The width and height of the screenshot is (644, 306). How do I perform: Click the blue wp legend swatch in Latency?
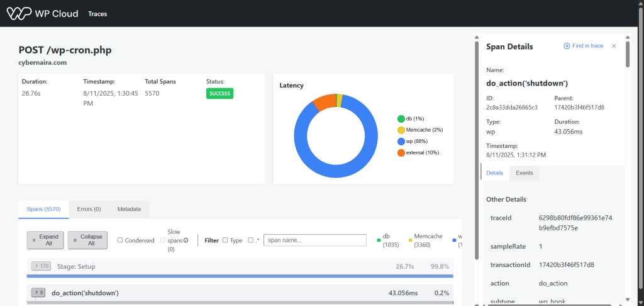tap(401, 142)
